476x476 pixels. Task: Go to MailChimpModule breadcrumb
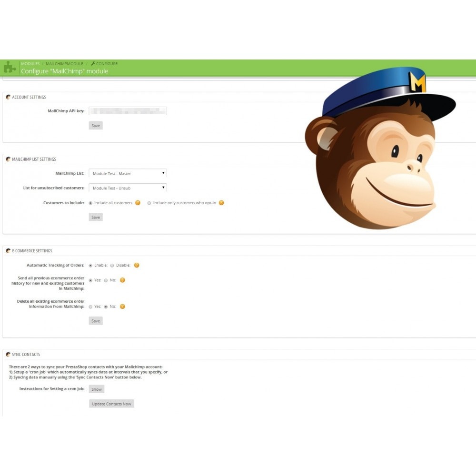click(64, 64)
